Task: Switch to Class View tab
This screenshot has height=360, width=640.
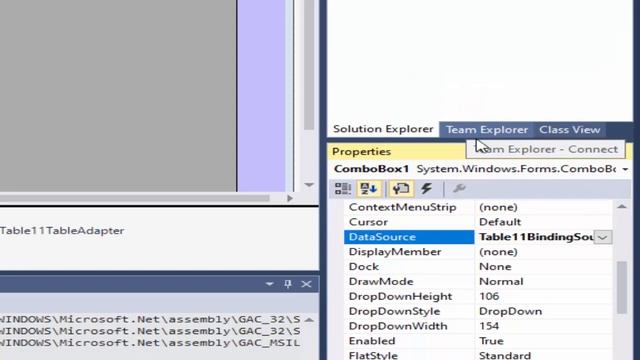Action: [570, 130]
